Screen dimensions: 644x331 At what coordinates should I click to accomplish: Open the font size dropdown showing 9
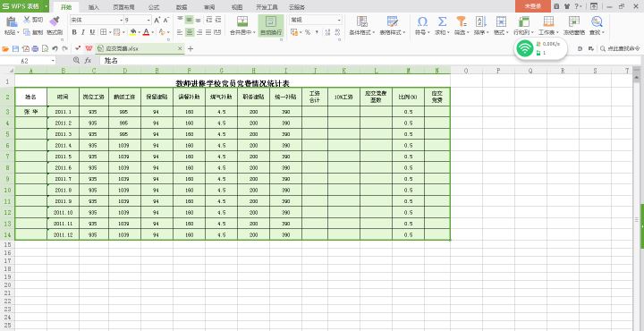point(148,20)
